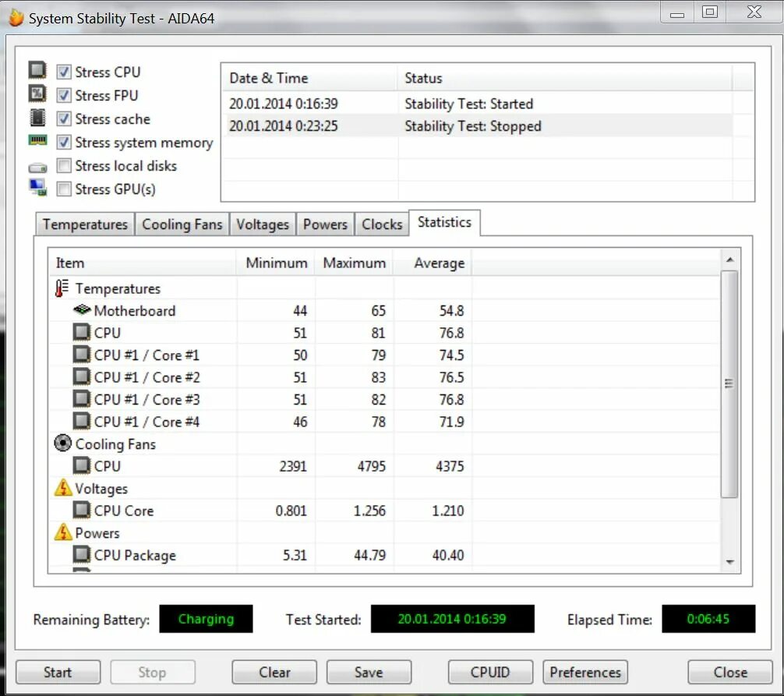Click the RAM module icon beside Stress system memory
The image size is (784, 696).
[x=37, y=140]
